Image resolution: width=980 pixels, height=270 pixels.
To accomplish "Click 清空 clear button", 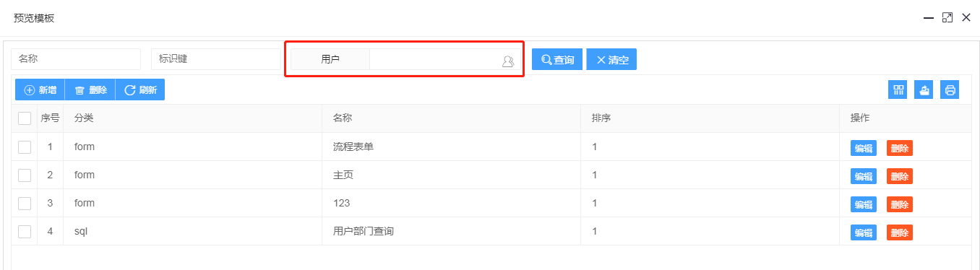I will [x=611, y=60].
